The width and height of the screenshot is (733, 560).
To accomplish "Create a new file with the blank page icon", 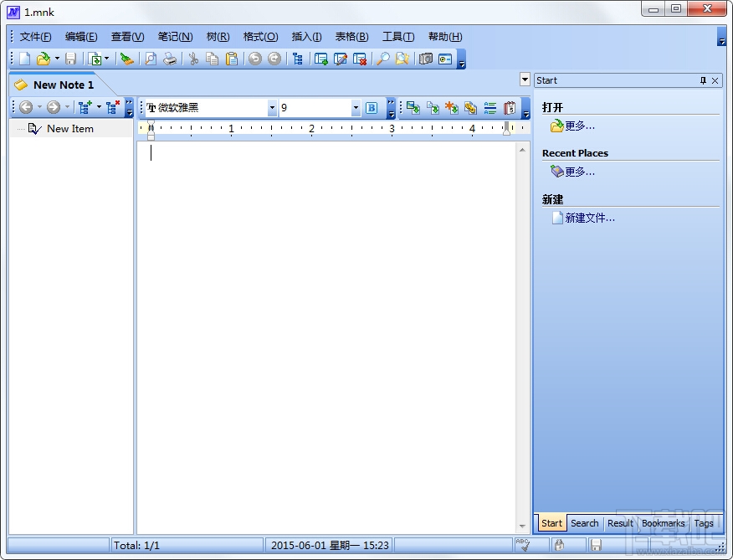I will (x=25, y=59).
